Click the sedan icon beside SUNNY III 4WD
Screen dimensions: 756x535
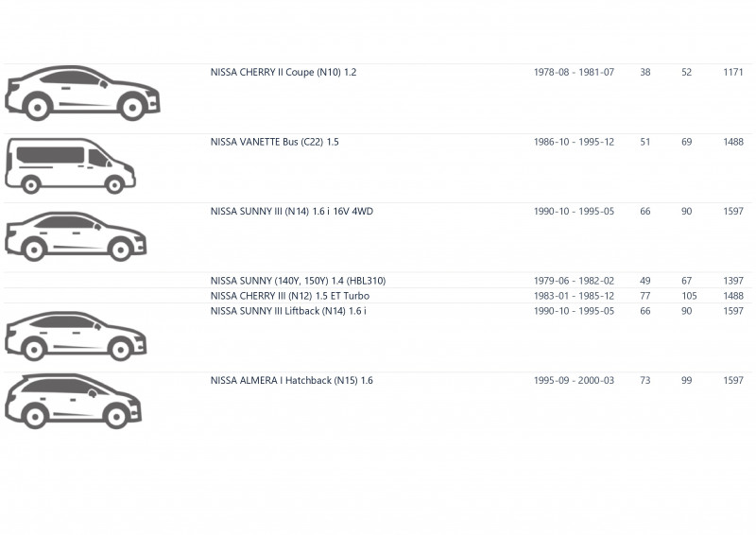point(76,236)
